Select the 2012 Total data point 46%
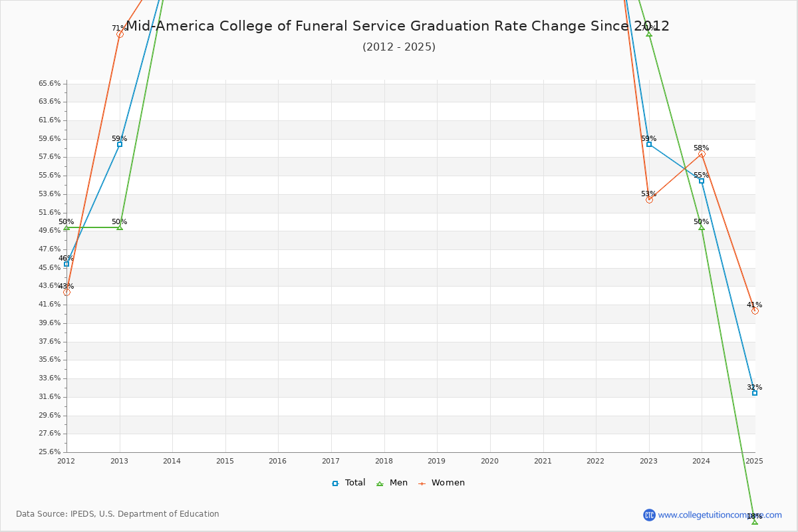Viewport: 798px width, 532px height. coord(66,264)
